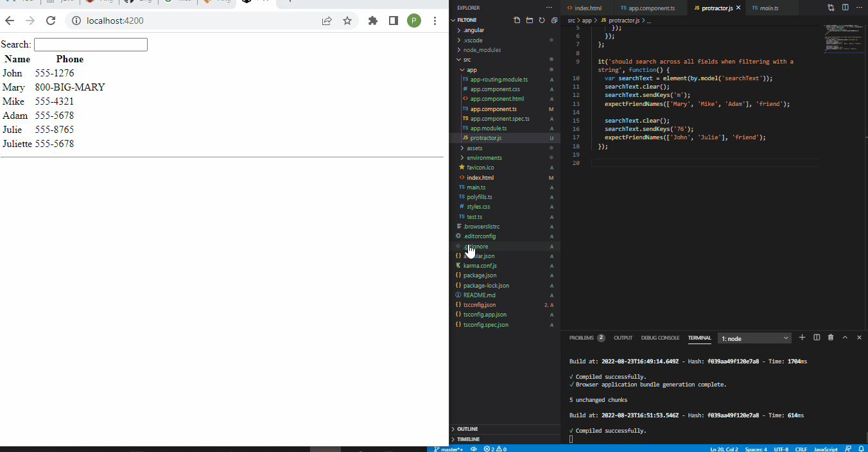Screen dimensions: 868x452
Task: Click the browser reload button for localhost:4200
Action: coord(51,20)
